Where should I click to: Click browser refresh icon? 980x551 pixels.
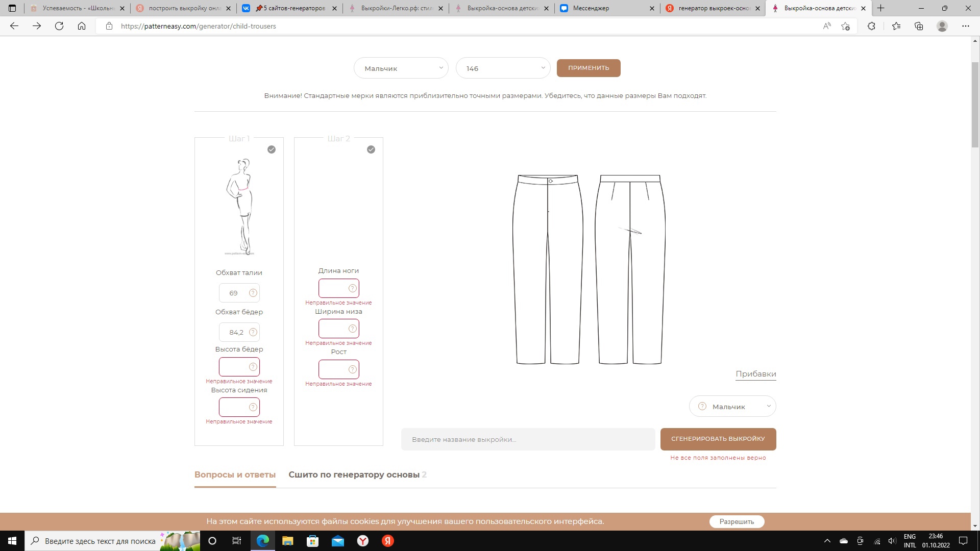(x=59, y=26)
